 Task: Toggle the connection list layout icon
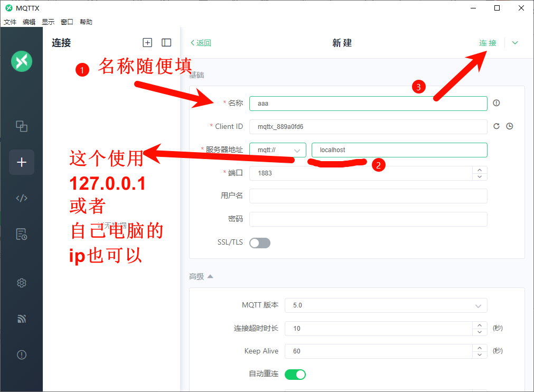166,43
